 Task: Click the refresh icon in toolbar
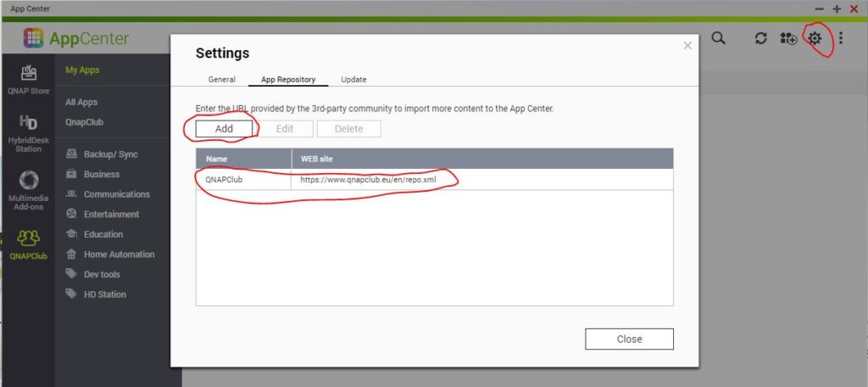761,38
